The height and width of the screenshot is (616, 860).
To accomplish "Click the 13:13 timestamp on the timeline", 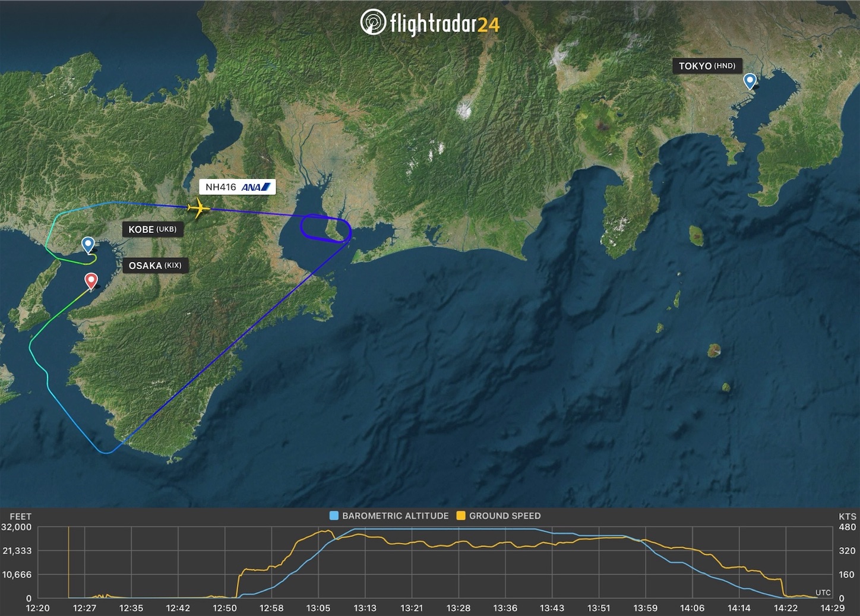I will click(x=365, y=608).
